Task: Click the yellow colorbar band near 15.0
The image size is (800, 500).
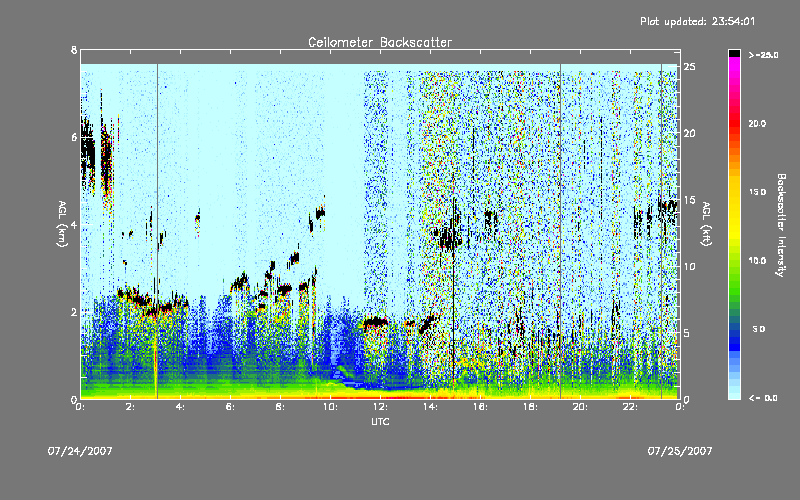Action: 734,192
